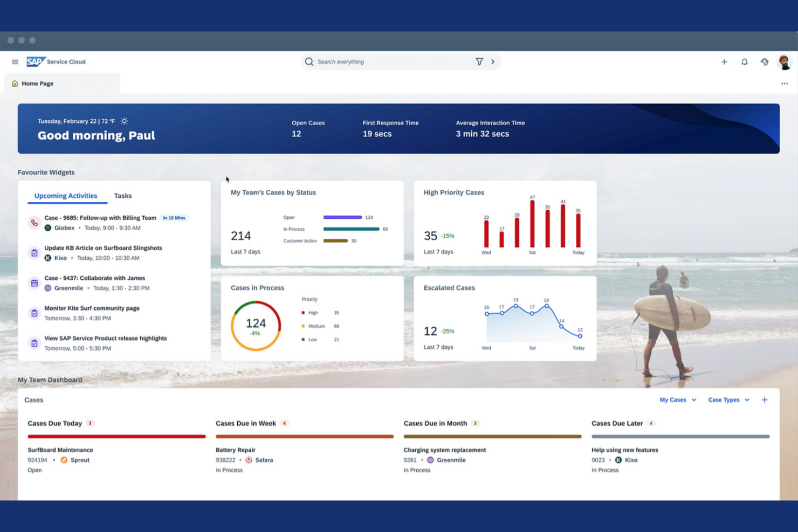Screen dimensions: 798x532
Task: Click the headset agent assistance icon
Action: (765, 61)
